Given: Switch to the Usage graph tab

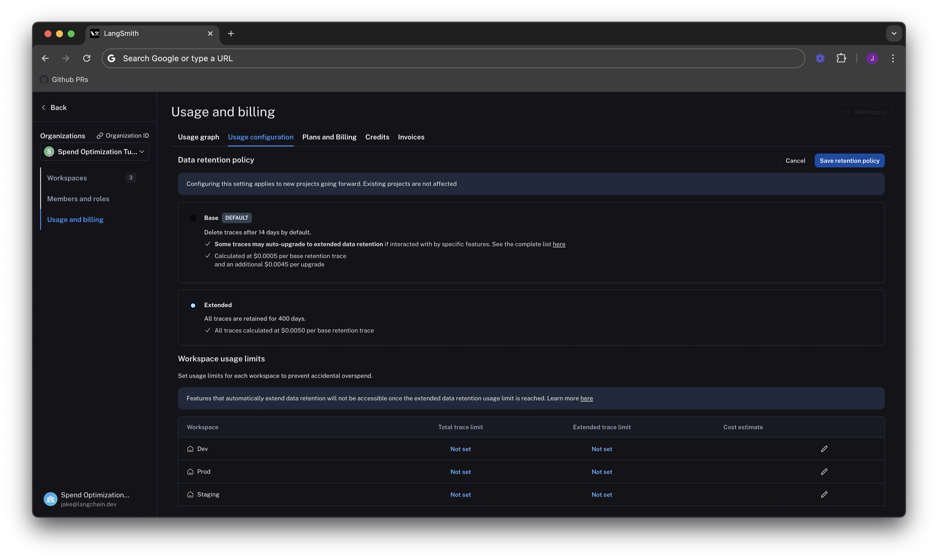Looking at the screenshot, I should pyautogui.click(x=198, y=137).
